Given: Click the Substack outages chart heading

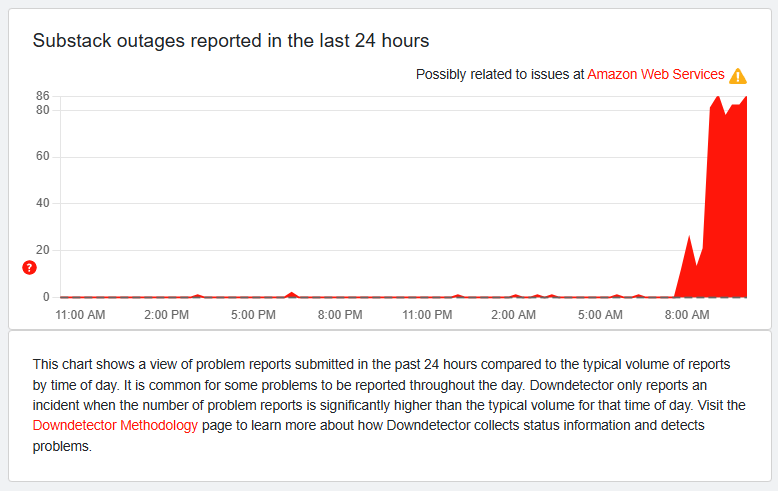Looking at the screenshot, I should point(231,41).
